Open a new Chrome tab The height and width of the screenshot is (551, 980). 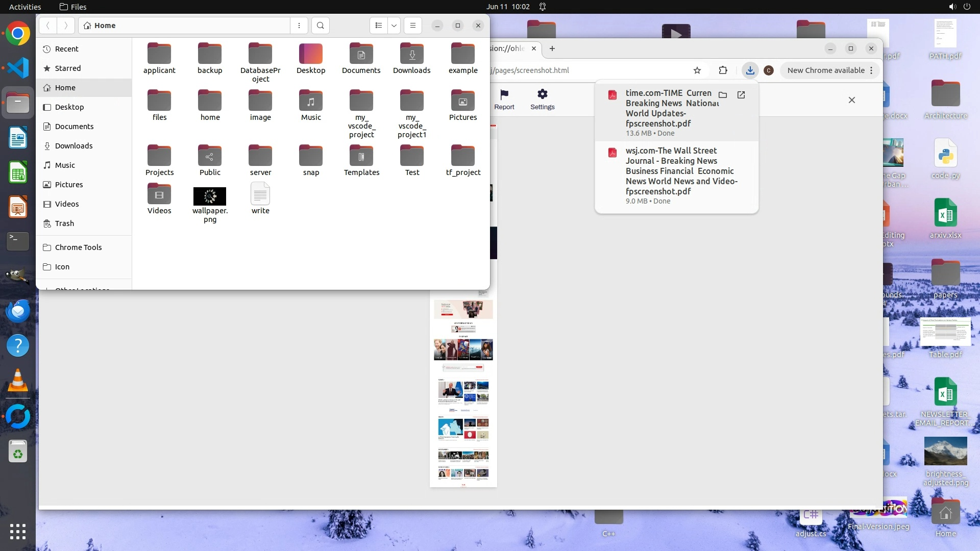552,48
